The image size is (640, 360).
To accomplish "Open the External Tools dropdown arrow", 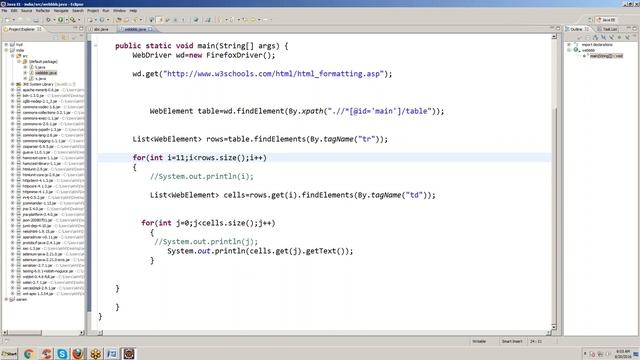I will point(79,20).
